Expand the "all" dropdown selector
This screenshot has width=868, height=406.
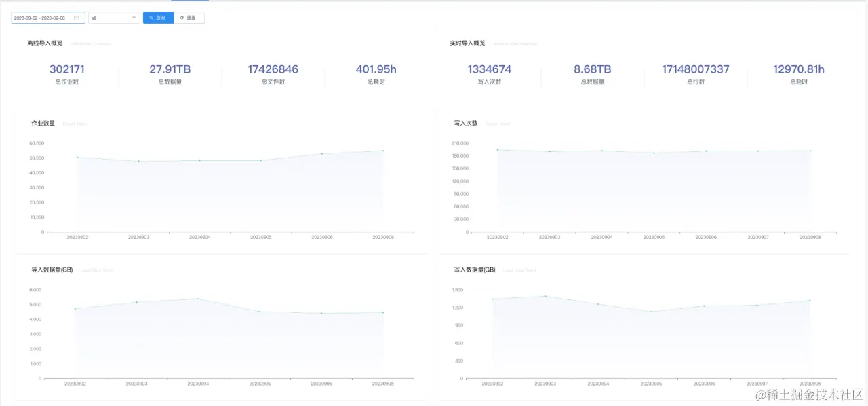pos(114,18)
